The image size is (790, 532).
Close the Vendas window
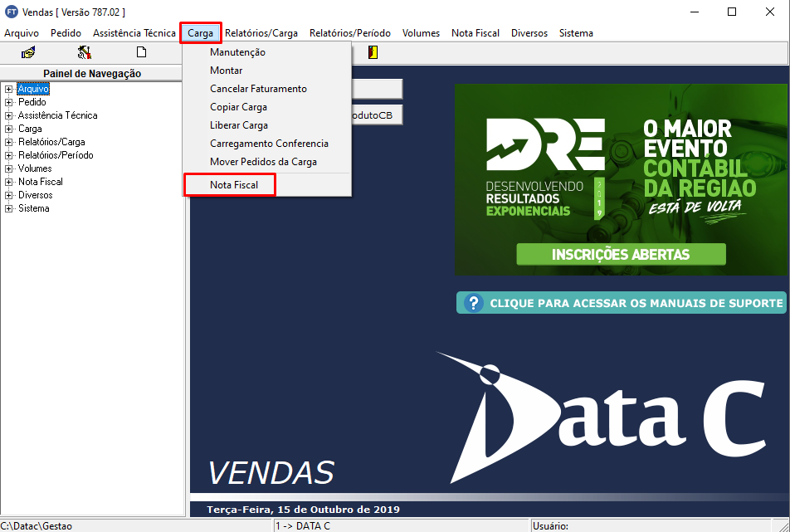pyautogui.click(x=770, y=12)
